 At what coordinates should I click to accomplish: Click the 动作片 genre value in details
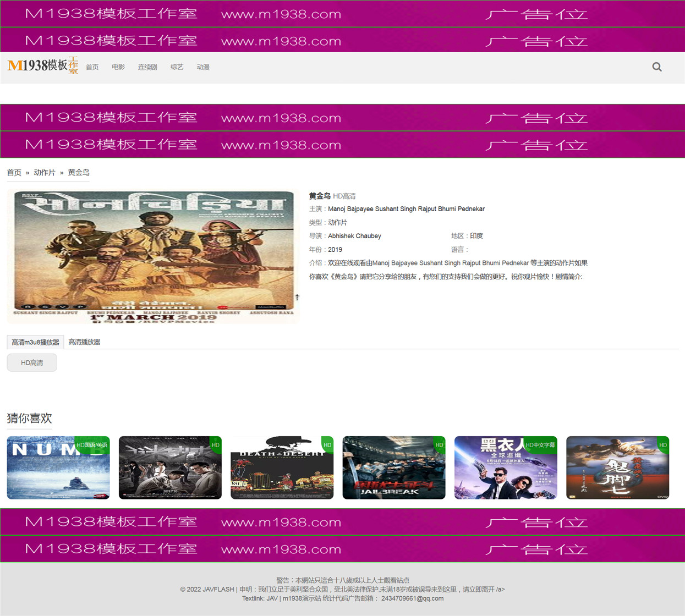(x=337, y=223)
